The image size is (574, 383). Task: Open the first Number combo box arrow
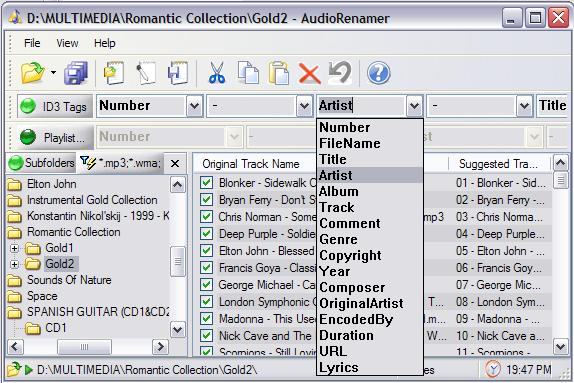pos(194,106)
